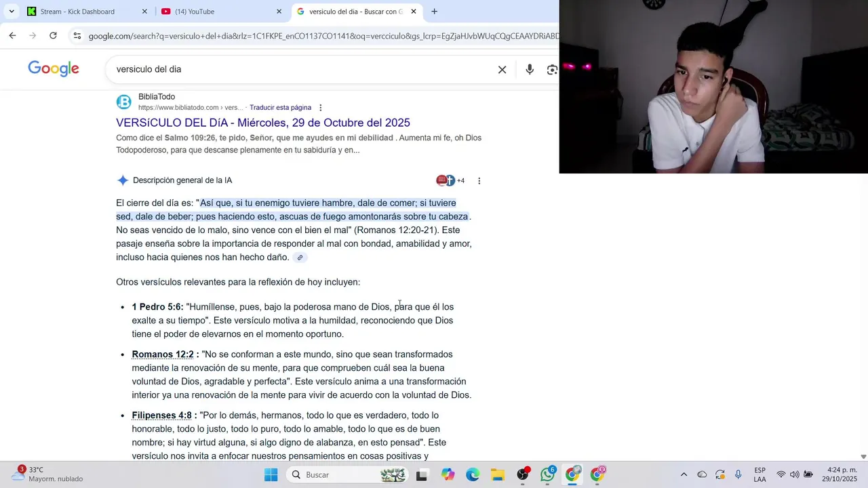Reload the current page
This screenshot has height=488, width=868.
(53, 36)
